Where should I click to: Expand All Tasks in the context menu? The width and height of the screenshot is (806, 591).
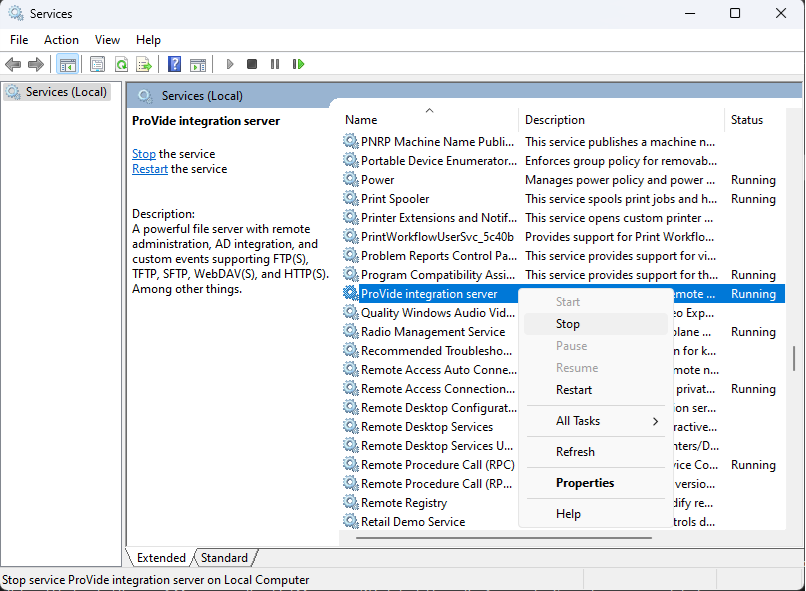(576, 421)
